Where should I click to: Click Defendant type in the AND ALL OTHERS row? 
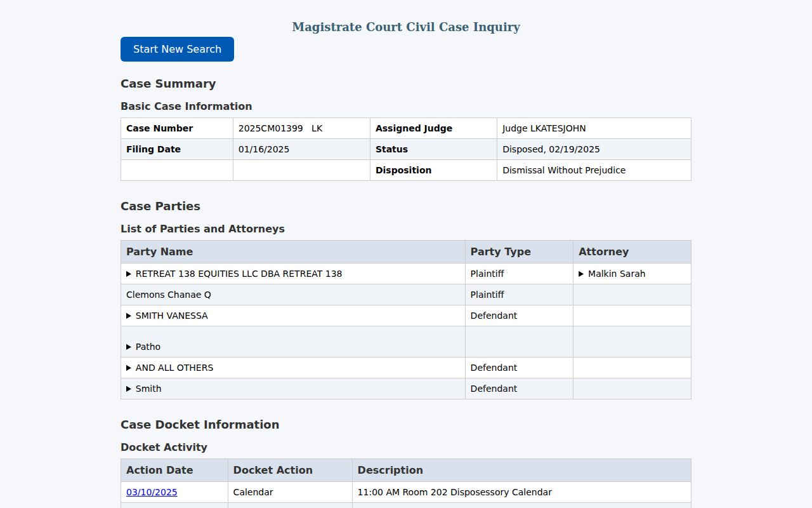[x=494, y=368]
